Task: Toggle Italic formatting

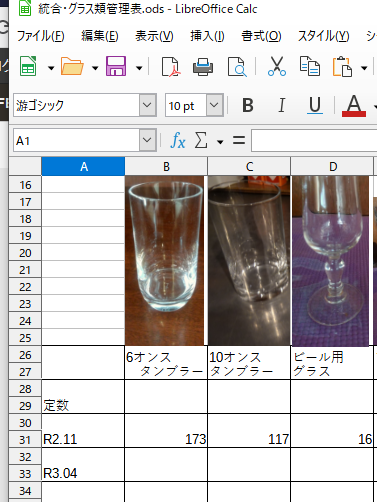Action: pos(282,105)
